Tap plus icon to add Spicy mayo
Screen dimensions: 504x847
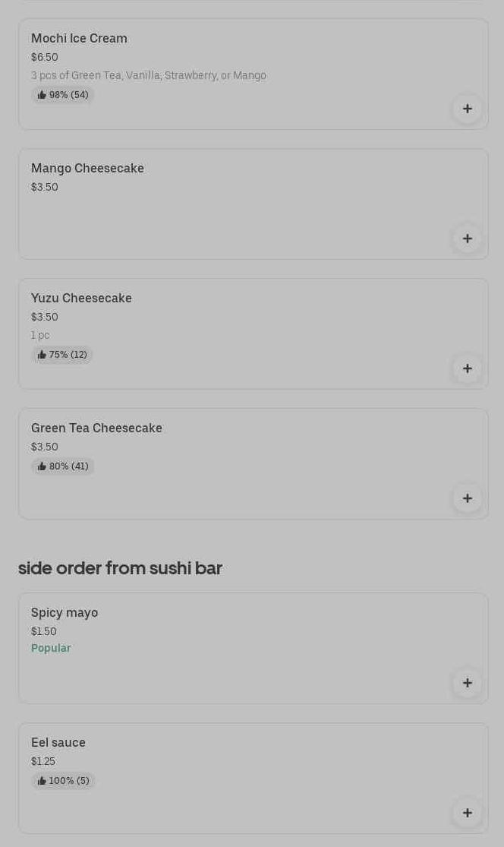click(x=467, y=683)
